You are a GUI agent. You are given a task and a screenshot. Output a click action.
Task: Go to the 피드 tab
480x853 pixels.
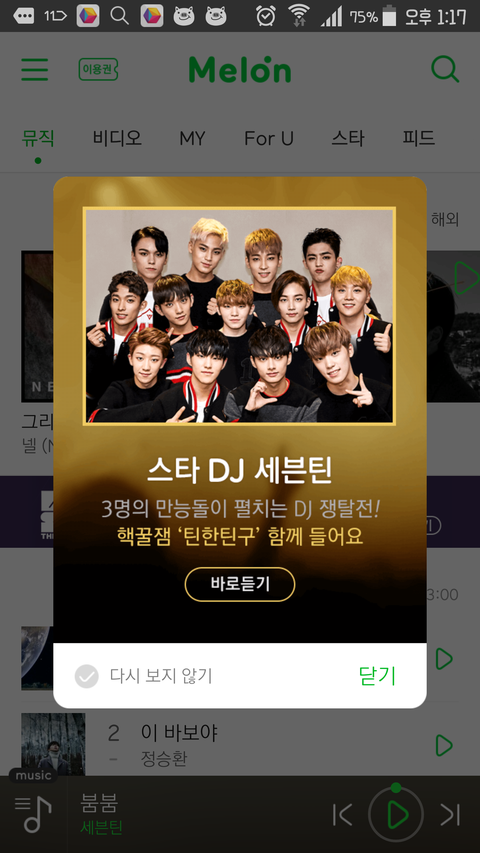tap(419, 138)
